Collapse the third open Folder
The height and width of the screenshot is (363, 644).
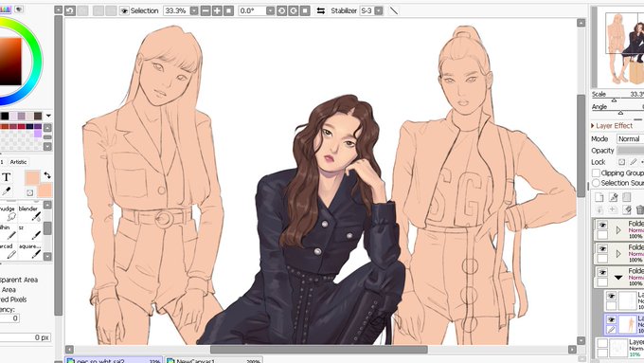[x=618, y=278]
